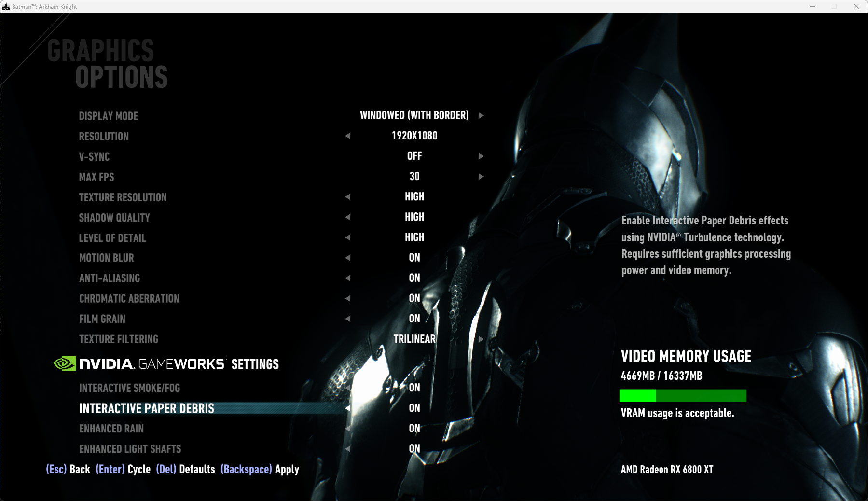Toggle the Film Grain ON value
The height and width of the screenshot is (501, 868).
414,319
